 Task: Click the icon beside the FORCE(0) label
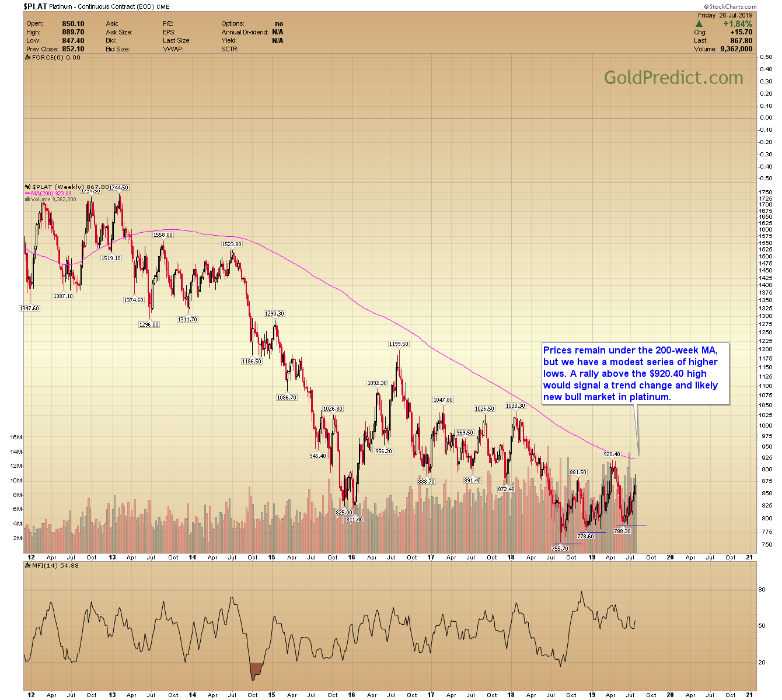click(x=28, y=58)
